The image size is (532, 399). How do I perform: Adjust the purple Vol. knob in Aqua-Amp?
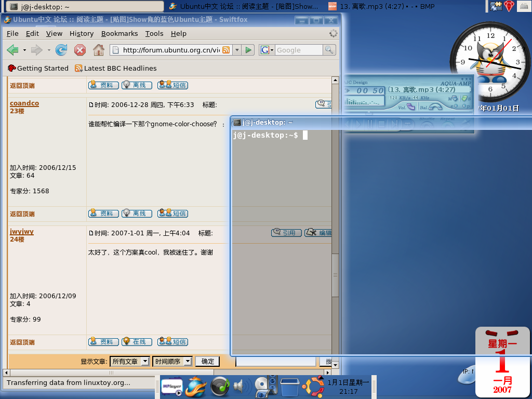pyautogui.click(x=410, y=107)
